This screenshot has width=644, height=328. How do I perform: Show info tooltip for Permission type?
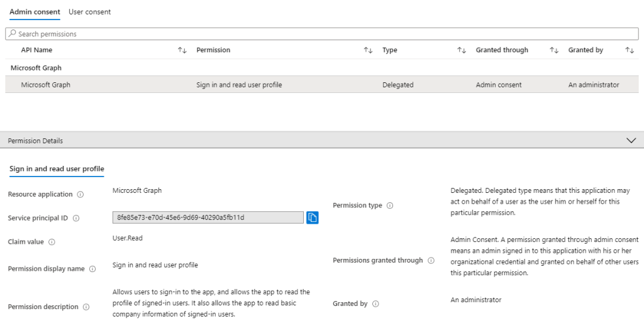pos(390,205)
